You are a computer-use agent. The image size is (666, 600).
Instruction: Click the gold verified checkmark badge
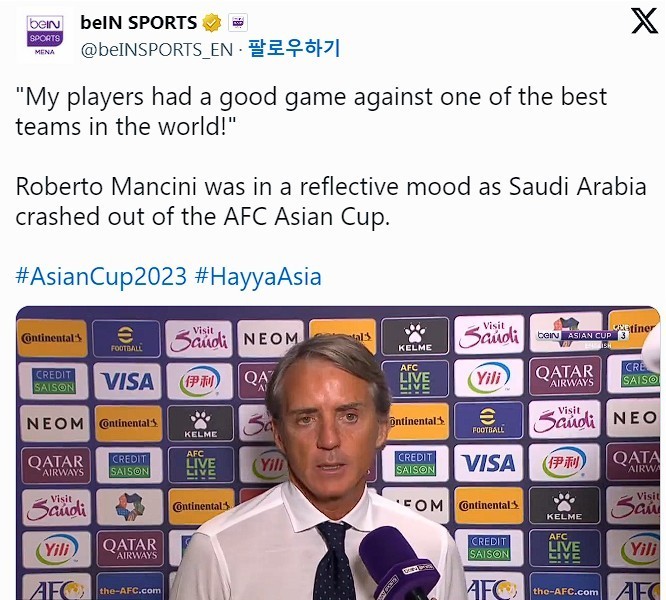(x=212, y=23)
